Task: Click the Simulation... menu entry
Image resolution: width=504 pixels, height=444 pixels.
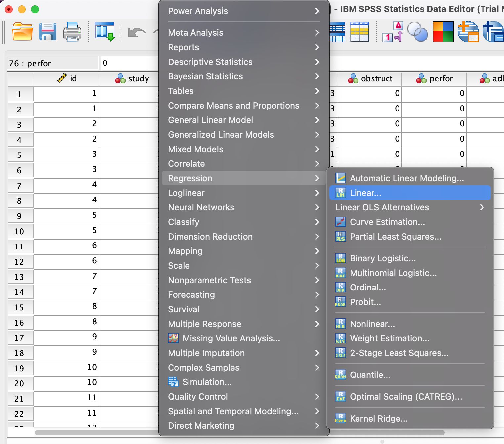Action: pyautogui.click(x=207, y=382)
